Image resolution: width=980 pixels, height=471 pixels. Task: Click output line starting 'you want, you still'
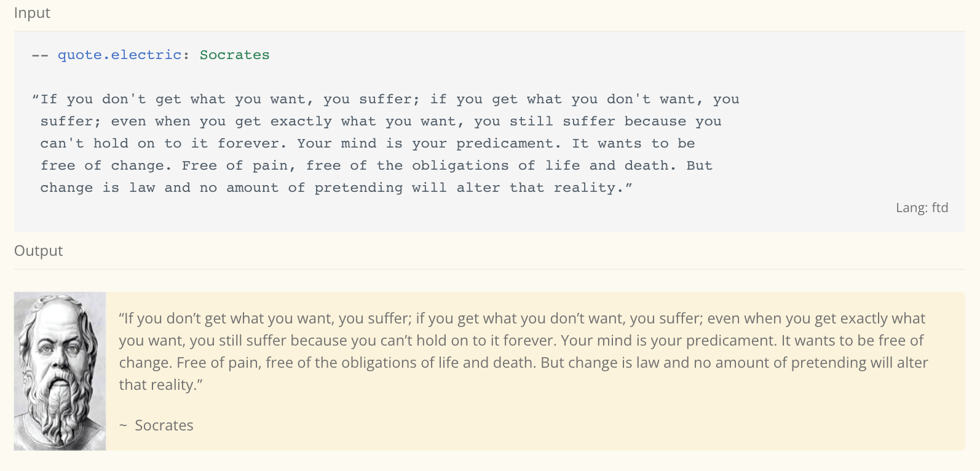pos(521,341)
